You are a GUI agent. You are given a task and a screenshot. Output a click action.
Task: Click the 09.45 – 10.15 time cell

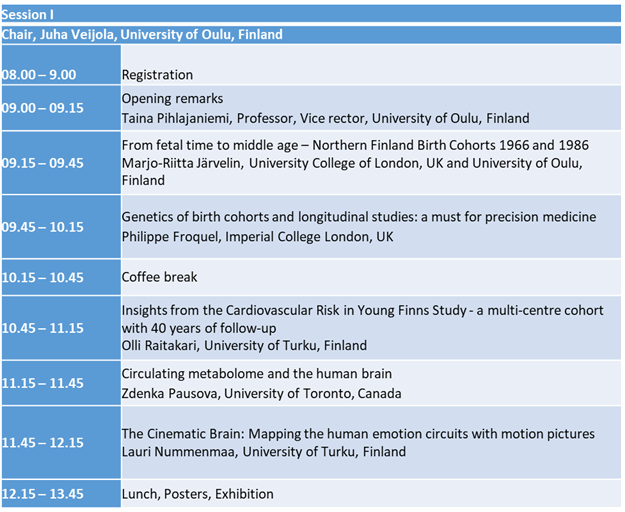[x=43, y=227]
